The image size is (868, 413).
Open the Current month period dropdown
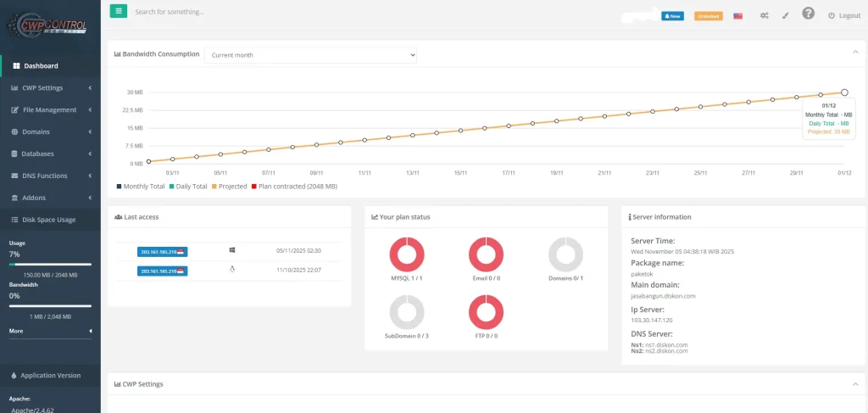tap(310, 55)
